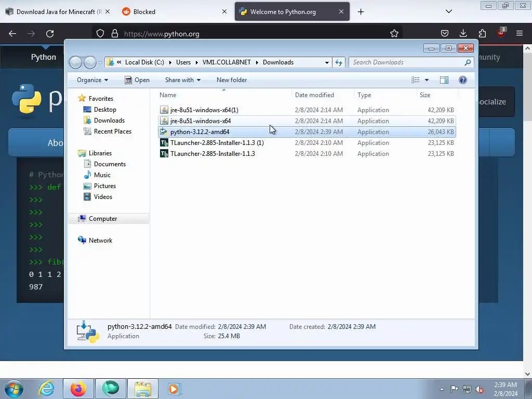The width and height of the screenshot is (532, 399).
Task: Open a new Firefox tab
Action: coord(361,12)
